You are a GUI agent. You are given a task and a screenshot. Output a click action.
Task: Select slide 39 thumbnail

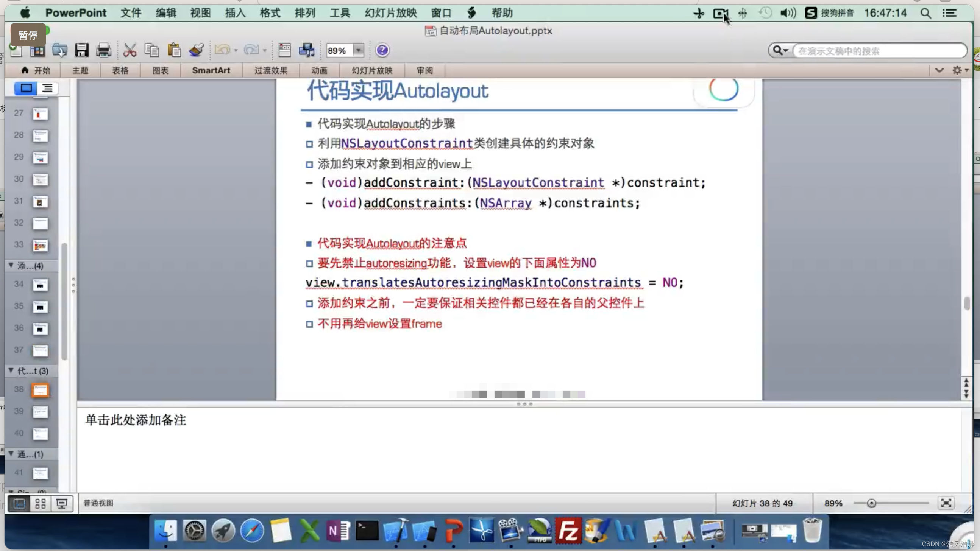point(40,412)
